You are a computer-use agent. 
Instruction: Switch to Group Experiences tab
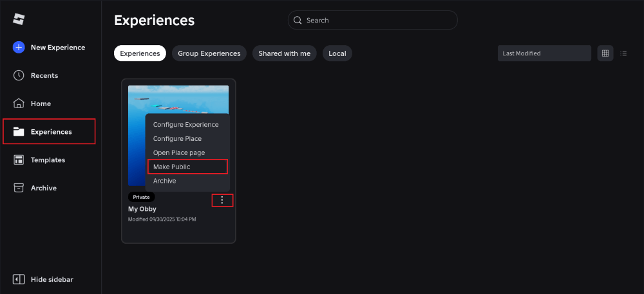pos(209,53)
